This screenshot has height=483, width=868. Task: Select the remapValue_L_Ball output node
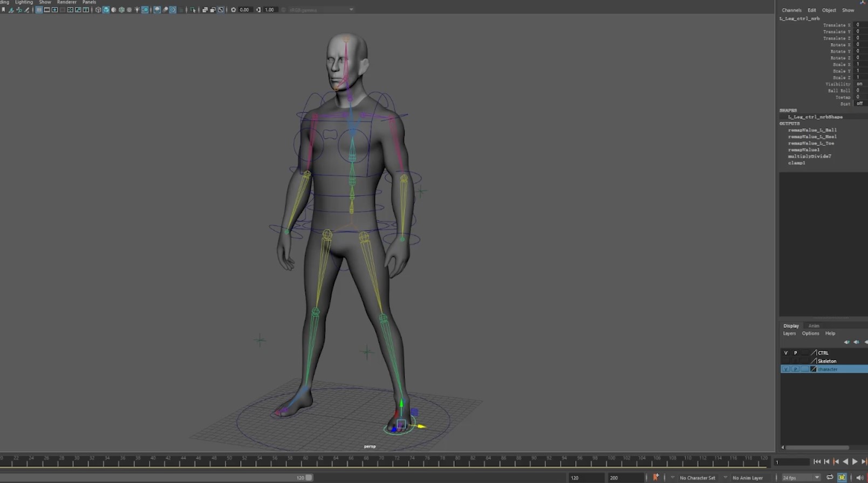(x=812, y=130)
